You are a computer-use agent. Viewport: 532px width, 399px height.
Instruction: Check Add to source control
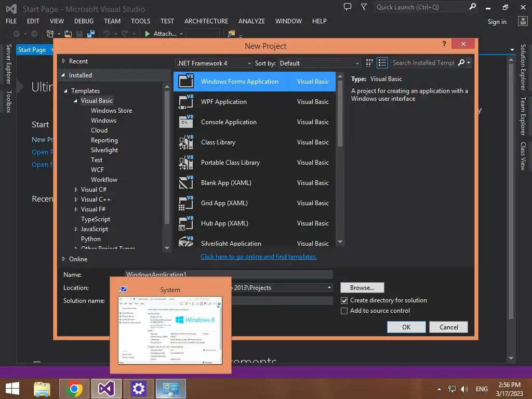pyautogui.click(x=344, y=311)
